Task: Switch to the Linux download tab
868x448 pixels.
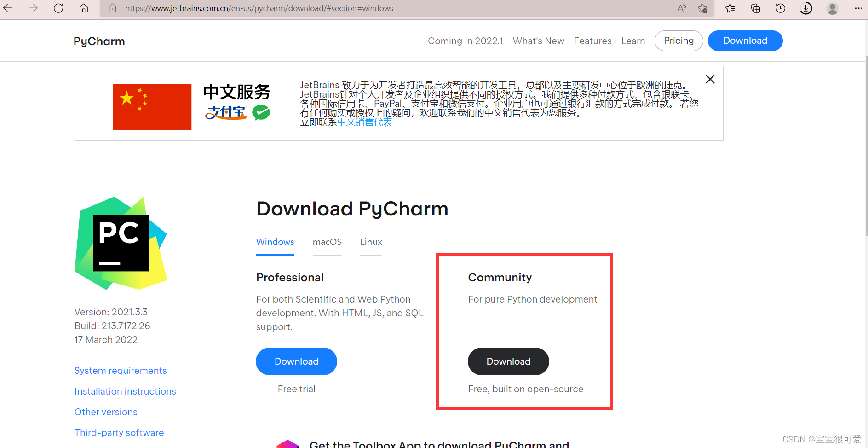Action: tap(371, 242)
